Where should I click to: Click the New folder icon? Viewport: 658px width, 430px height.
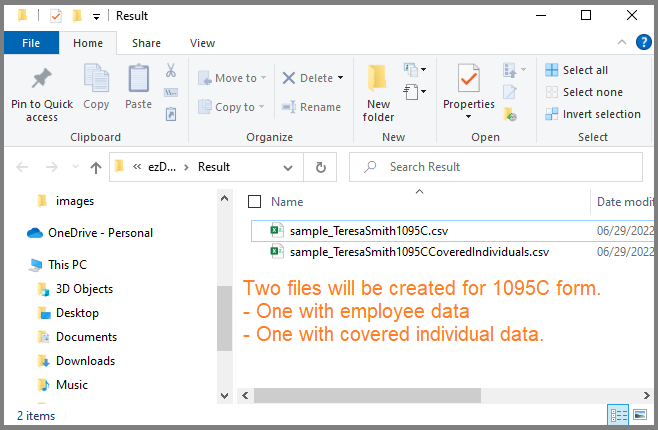click(x=377, y=78)
